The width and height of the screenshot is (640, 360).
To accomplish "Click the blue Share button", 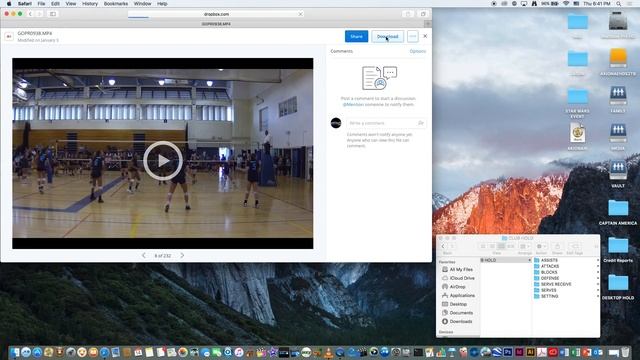I will click(356, 36).
